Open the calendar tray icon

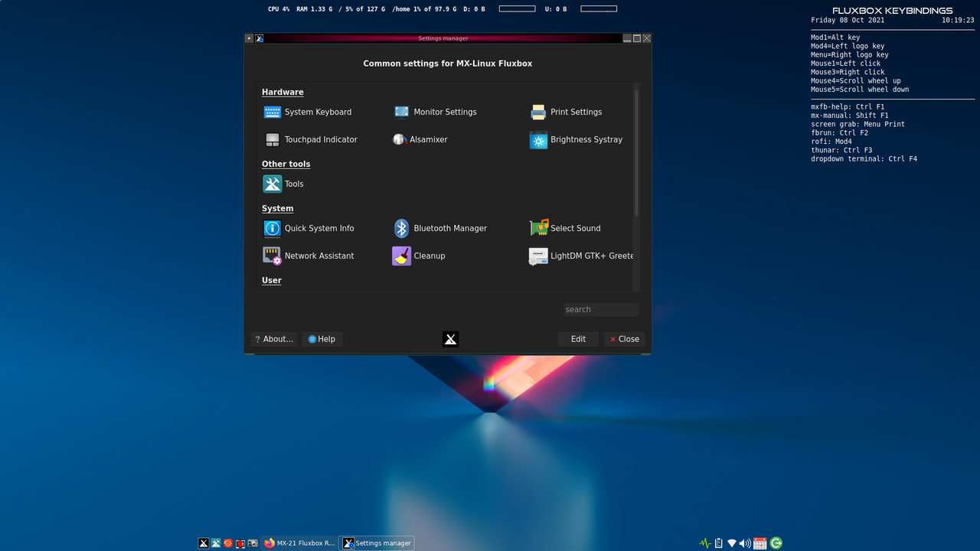point(759,543)
